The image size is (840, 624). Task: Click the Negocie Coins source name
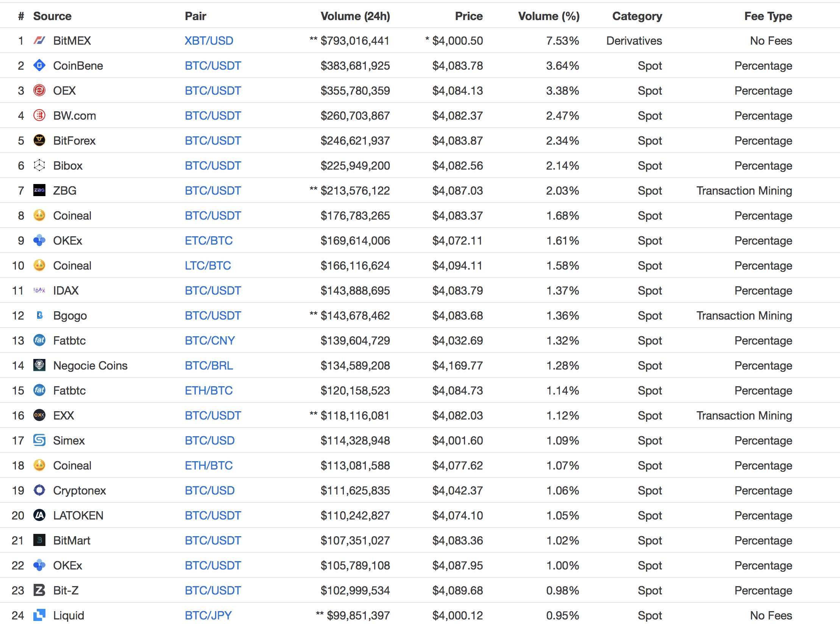pos(90,365)
